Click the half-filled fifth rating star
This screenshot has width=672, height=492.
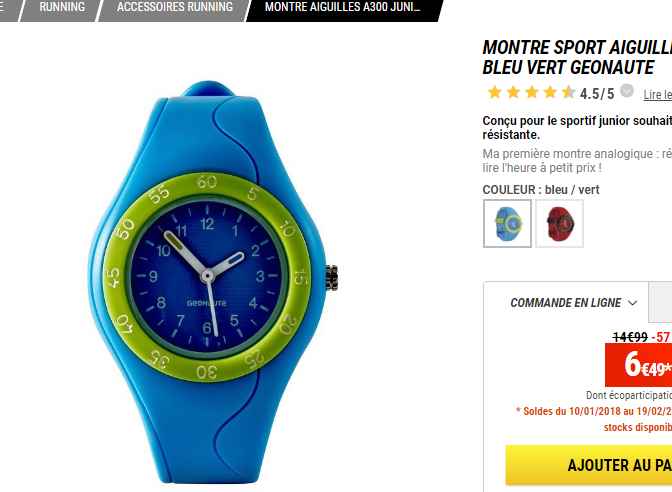pos(569,92)
